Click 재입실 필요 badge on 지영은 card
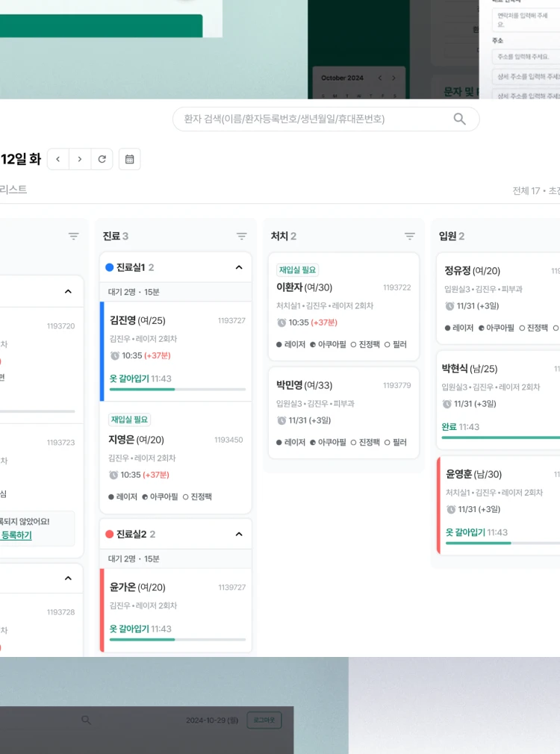 [x=129, y=420]
